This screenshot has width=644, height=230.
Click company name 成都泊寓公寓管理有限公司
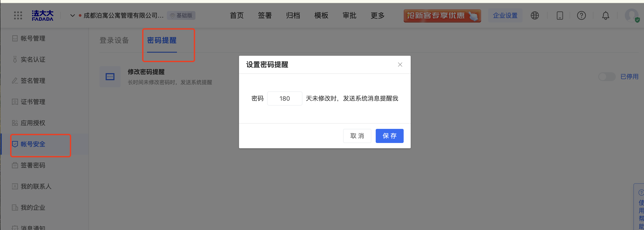click(123, 15)
